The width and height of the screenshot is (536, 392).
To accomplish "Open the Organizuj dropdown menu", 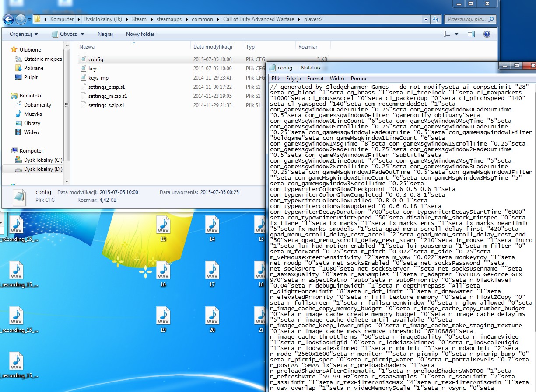I will (x=24, y=34).
